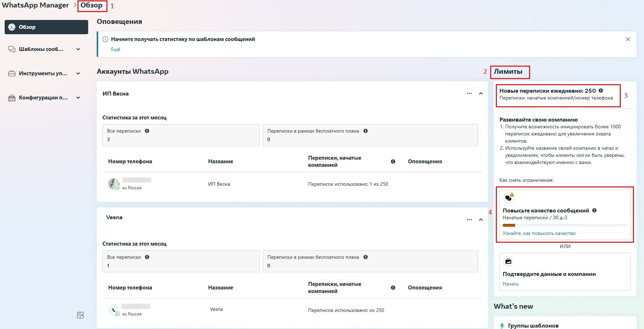Click the message quality progress bar
644x329 pixels.
pyautogui.click(x=565, y=225)
